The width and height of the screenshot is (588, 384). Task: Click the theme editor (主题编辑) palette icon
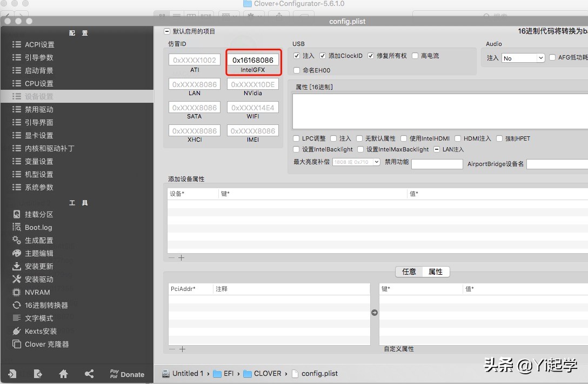17,253
